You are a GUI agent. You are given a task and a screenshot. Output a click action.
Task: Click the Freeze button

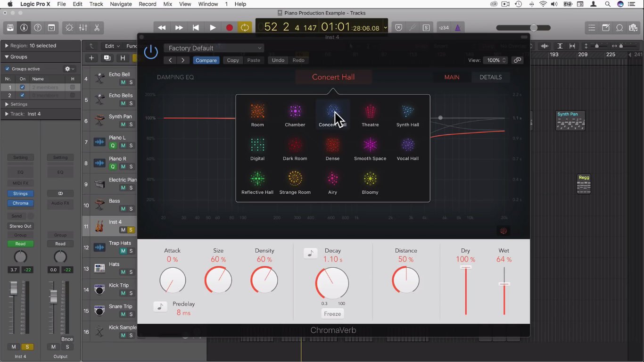coord(332,314)
